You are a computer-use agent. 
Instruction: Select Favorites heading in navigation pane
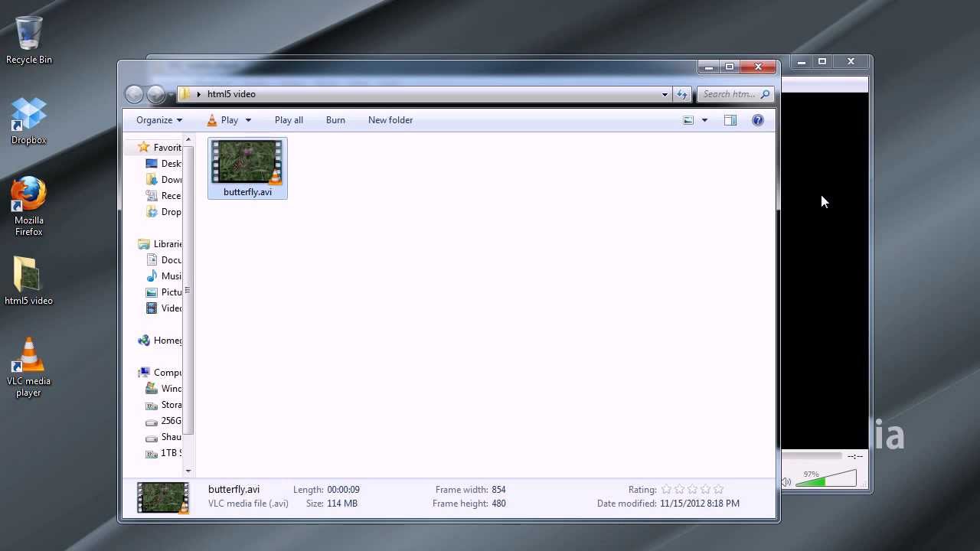160,148
